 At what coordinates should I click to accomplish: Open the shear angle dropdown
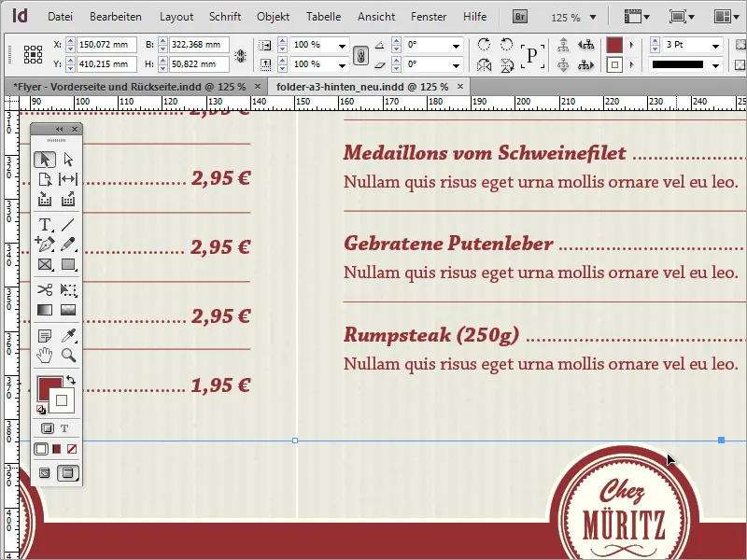456,64
